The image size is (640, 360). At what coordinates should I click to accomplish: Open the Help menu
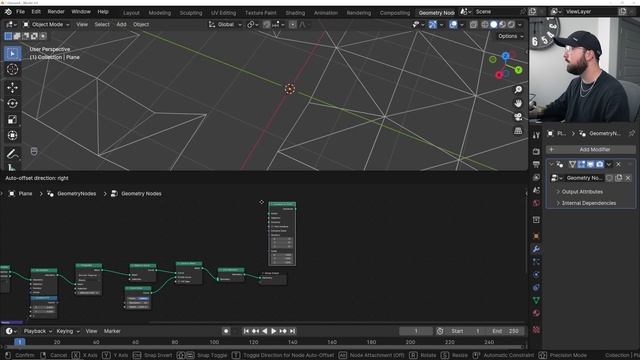point(103,12)
